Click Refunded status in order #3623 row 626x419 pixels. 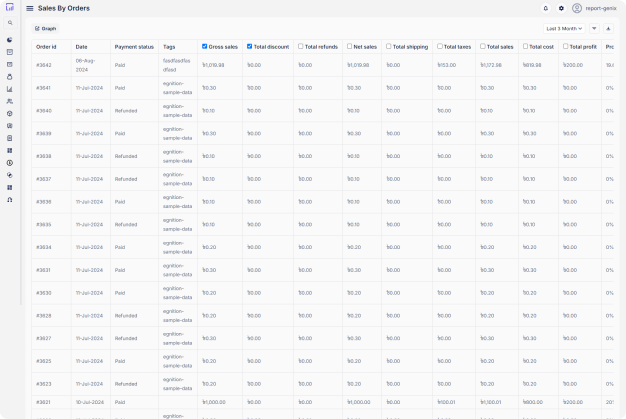coord(126,383)
